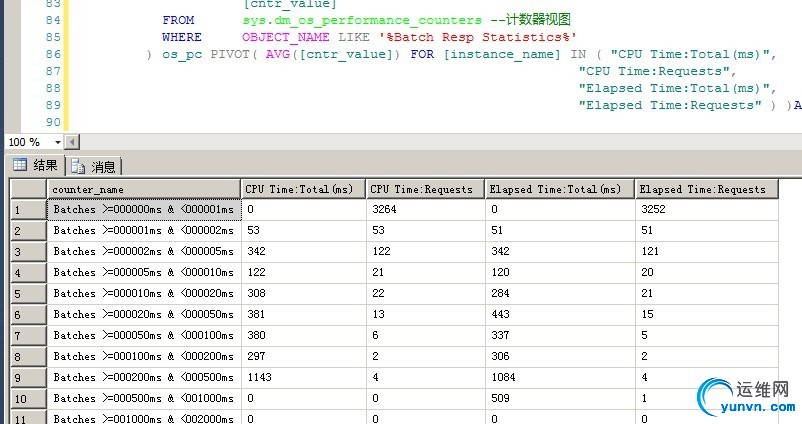Click CPU Time:Total value 381
Viewport: 802px width, 424px height.
(304, 314)
